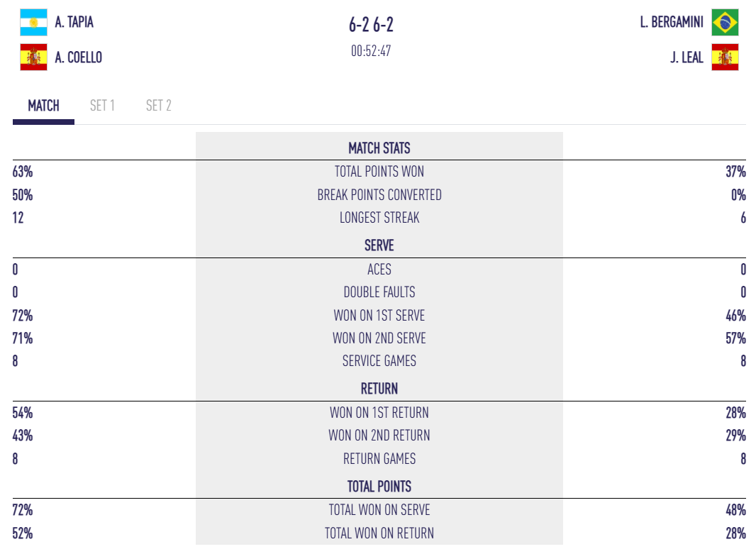This screenshot has width=756, height=554.
Task: Click the WON ON 1ST SERVE label
Action: 379,316
